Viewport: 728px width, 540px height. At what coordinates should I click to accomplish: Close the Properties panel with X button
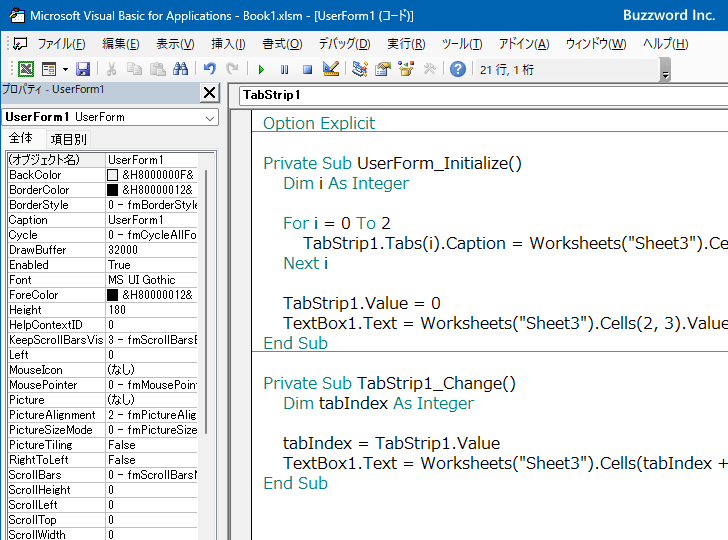pos(209,93)
